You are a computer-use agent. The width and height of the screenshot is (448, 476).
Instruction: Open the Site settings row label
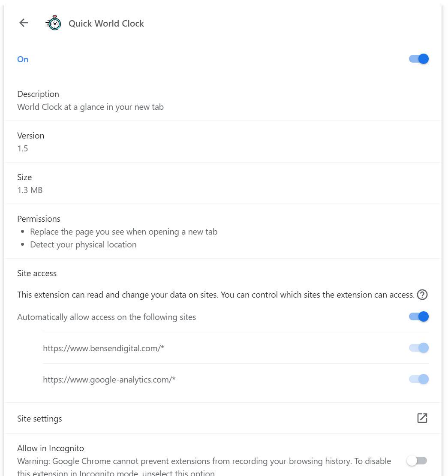(39, 419)
